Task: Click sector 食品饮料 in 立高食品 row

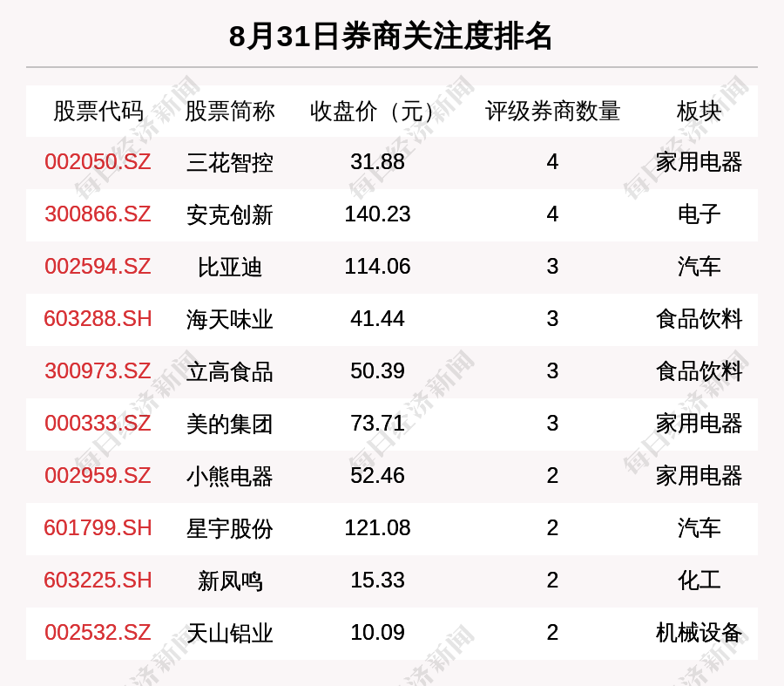Action: tap(699, 371)
